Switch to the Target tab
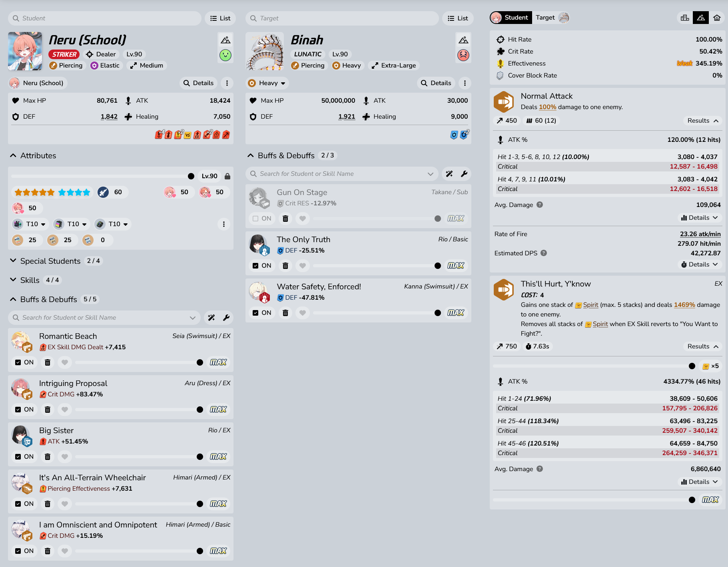Viewport: 728px width, 567px height. (552, 18)
